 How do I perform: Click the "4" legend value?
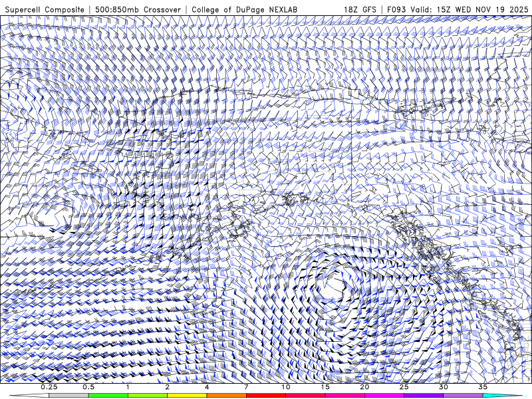207,387
